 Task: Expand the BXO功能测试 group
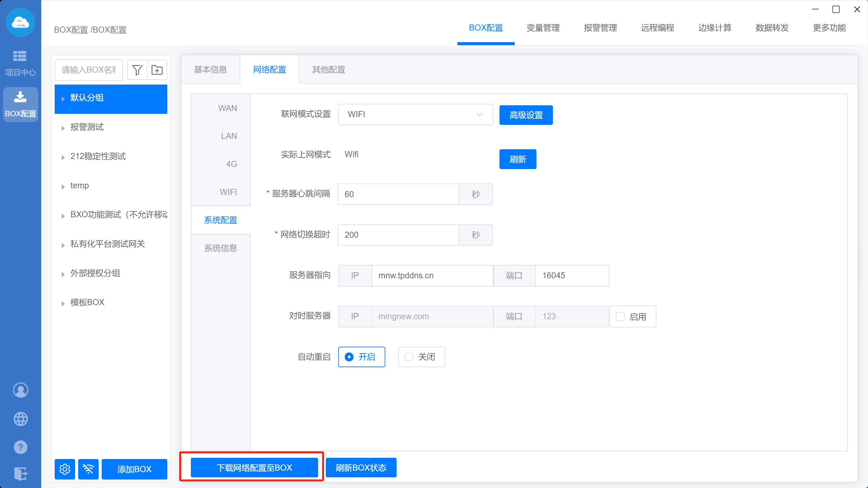point(63,216)
